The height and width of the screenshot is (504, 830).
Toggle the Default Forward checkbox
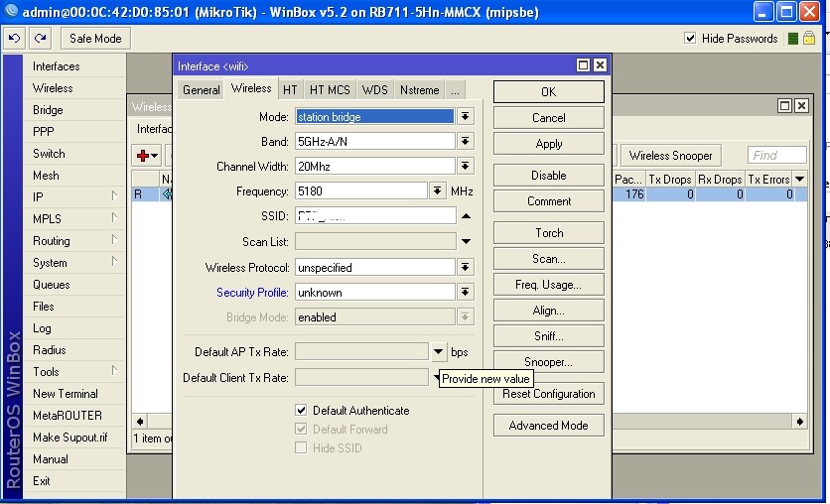[301, 429]
